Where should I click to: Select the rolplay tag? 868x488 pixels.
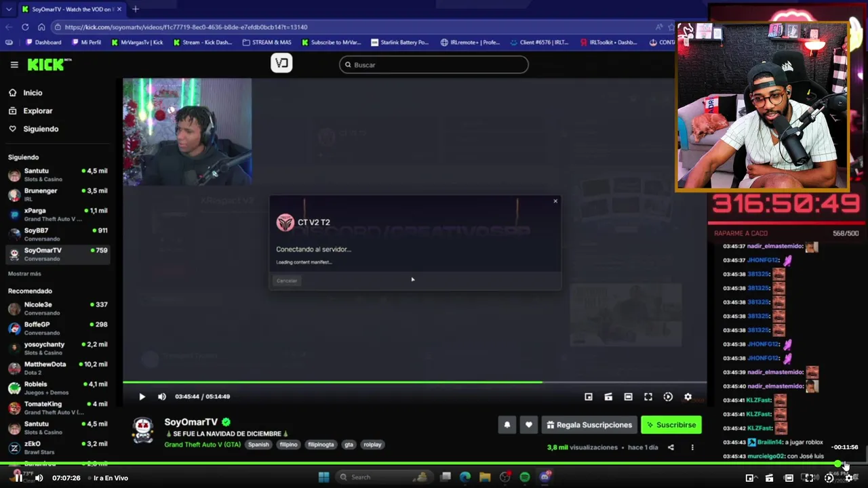(372, 445)
